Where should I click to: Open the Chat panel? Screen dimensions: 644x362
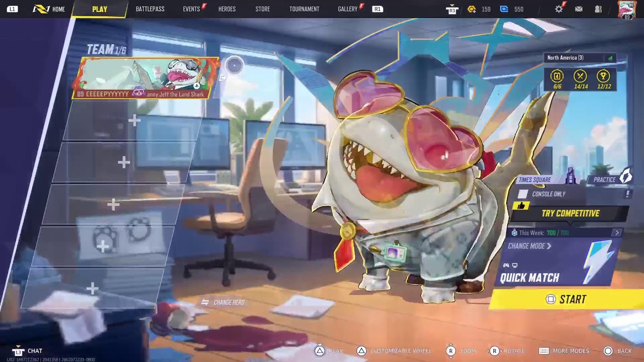click(28, 351)
